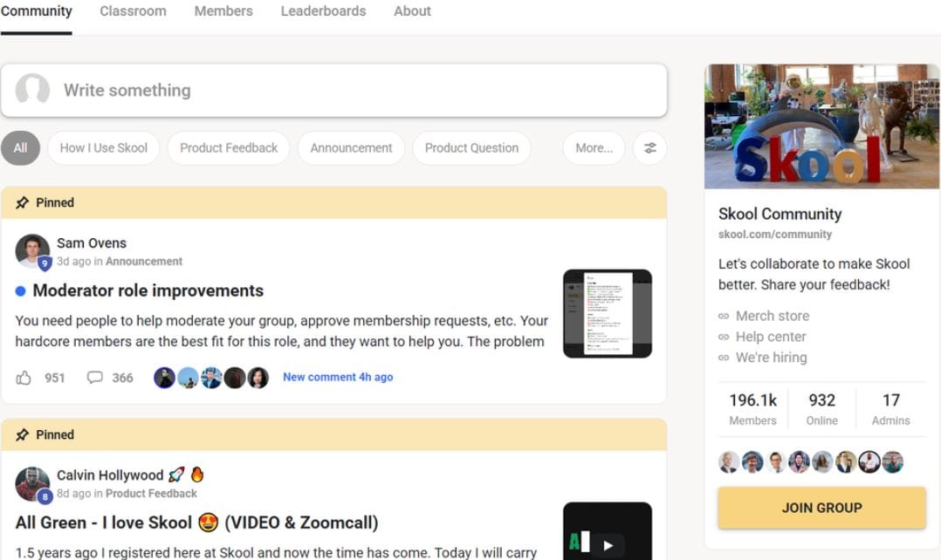Image resolution: width=941 pixels, height=560 pixels.
Task: Select the All category filter
Action: click(20, 148)
